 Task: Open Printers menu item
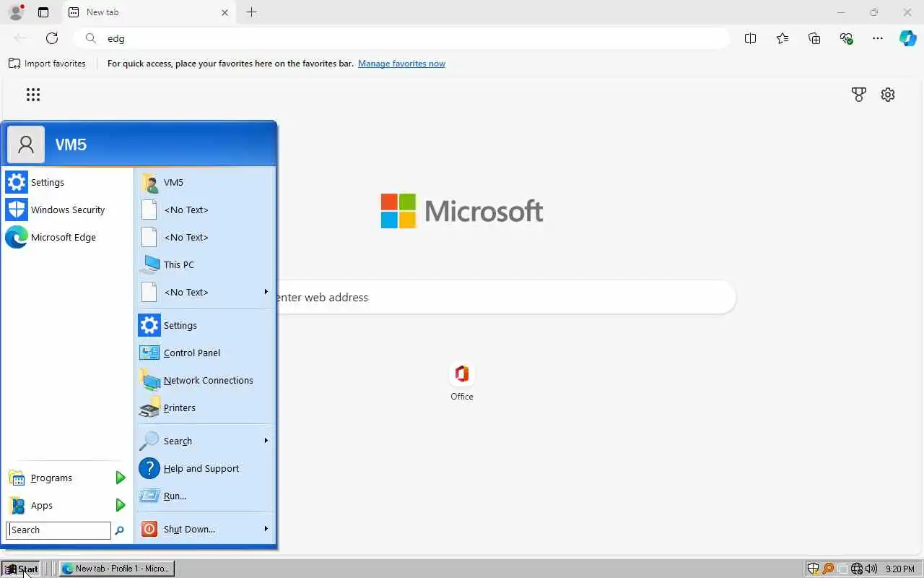click(x=206, y=407)
